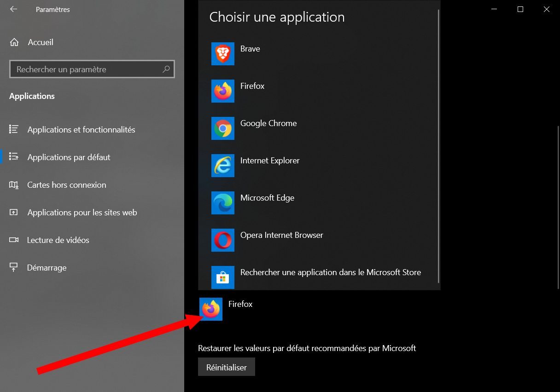
Task: Choose Firefox from the application list
Action: pos(318,91)
